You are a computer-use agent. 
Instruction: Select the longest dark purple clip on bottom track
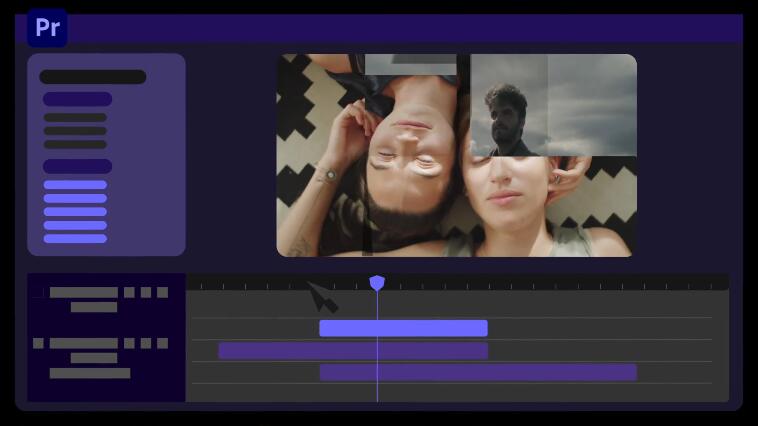click(x=478, y=372)
